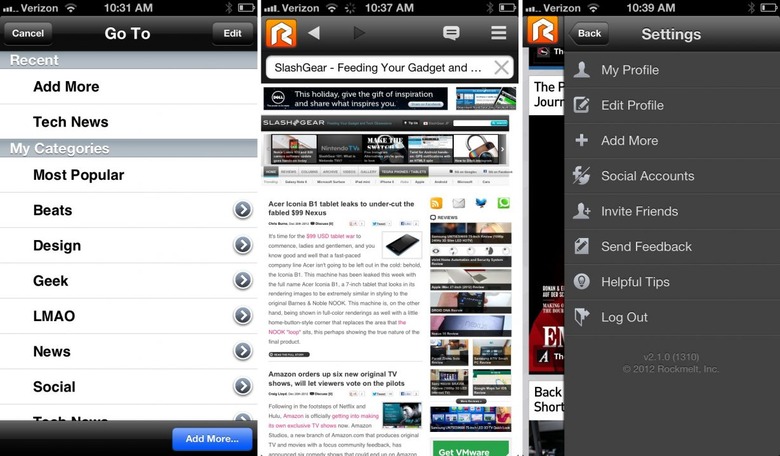780x456 pixels.
Task: Tap the My Profile person icon
Action: 582,70
